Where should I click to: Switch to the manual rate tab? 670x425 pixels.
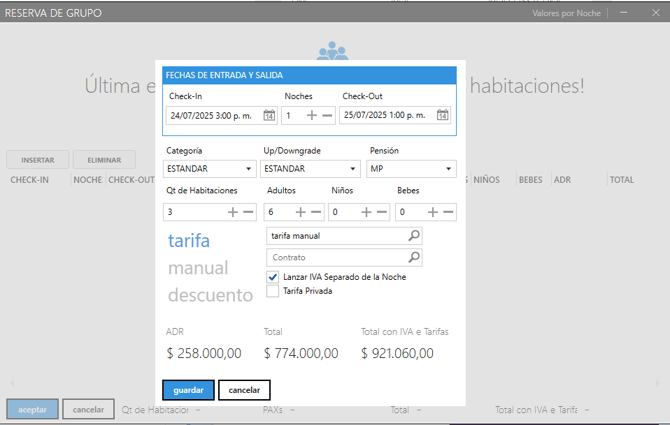point(198,268)
